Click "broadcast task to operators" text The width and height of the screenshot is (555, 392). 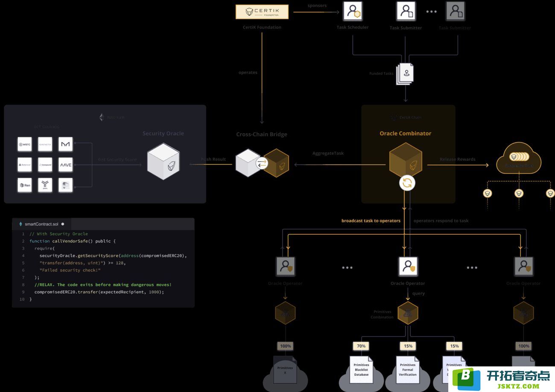371,221
